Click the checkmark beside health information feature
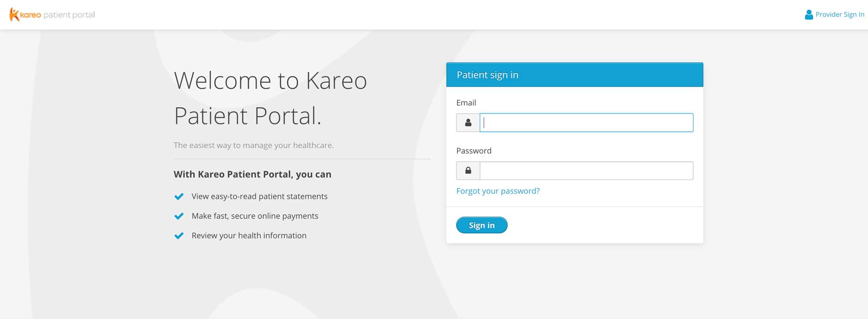Viewport: 868px width, 320px height. click(179, 235)
